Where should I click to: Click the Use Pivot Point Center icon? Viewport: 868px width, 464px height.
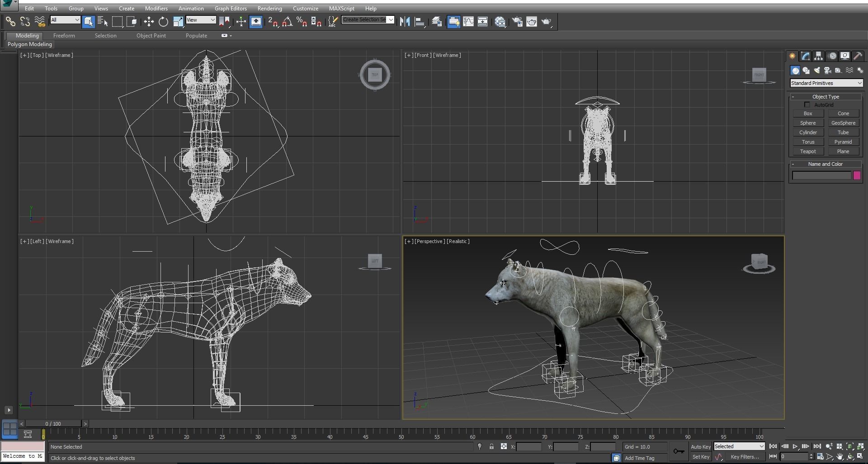pyautogui.click(x=224, y=21)
